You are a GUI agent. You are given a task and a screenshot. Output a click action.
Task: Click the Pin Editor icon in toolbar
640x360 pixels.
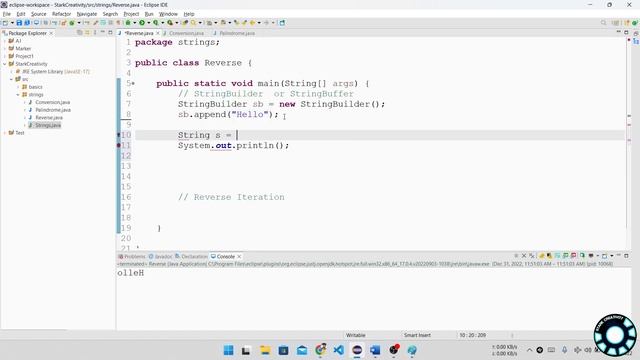282,23
